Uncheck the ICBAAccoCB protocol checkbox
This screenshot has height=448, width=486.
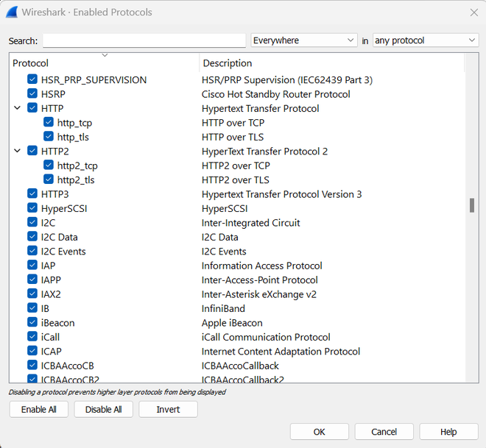point(32,365)
